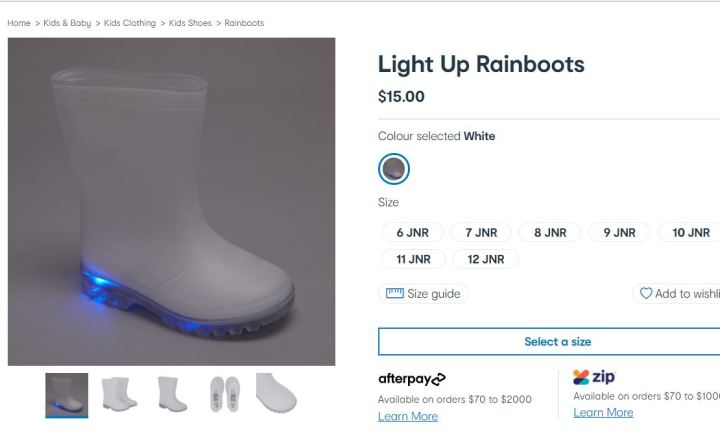Open Afterpay Learn More link
This screenshot has height=432, width=720.
(408, 416)
